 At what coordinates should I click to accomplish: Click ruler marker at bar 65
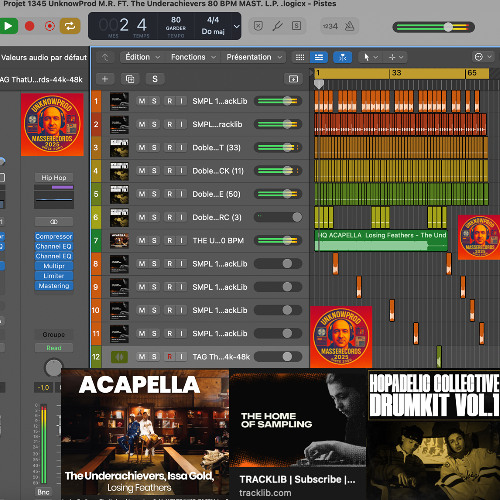[x=472, y=73]
